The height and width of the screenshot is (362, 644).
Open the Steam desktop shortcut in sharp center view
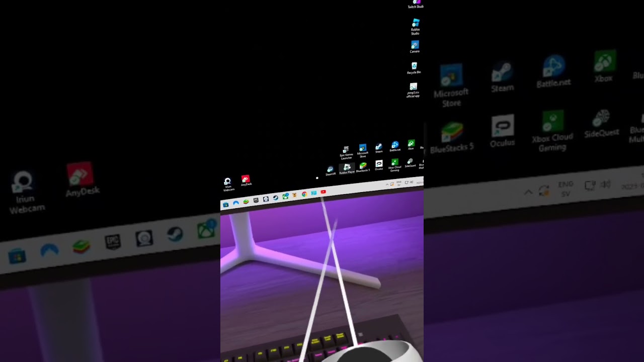tap(379, 148)
